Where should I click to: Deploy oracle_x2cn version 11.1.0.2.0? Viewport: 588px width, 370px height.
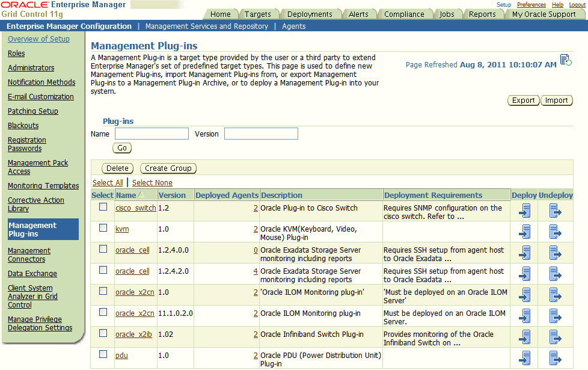click(x=525, y=316)
